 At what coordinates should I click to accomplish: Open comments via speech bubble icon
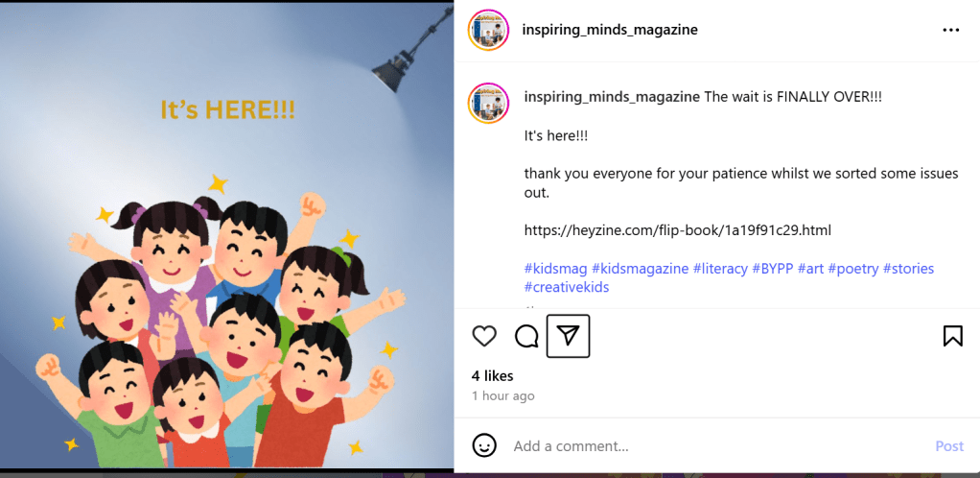click(526, 337)
